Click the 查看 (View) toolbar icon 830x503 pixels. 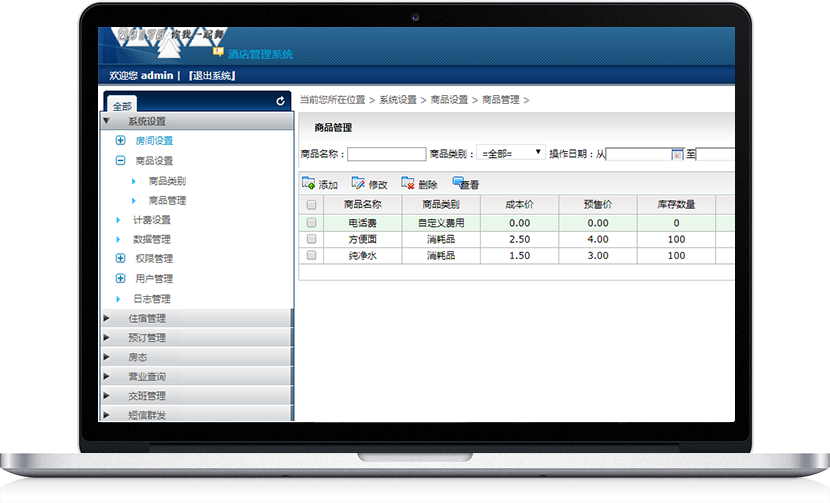tap(458, 183)
